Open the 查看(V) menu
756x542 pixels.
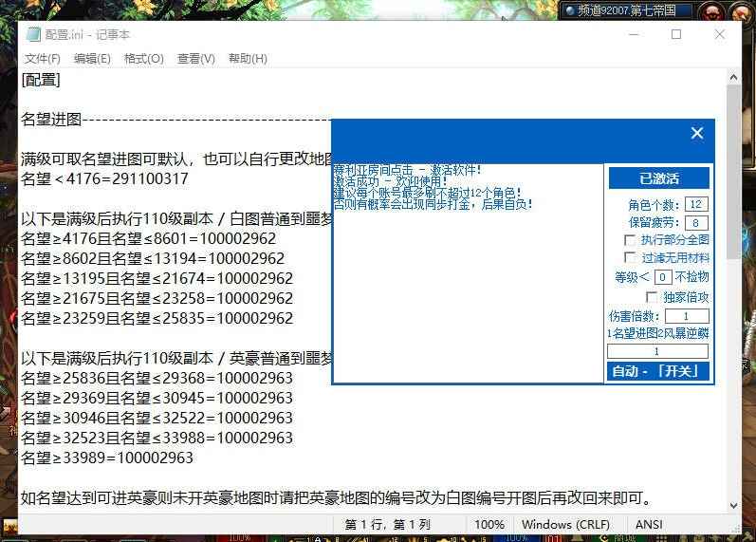tap(195, 59)
